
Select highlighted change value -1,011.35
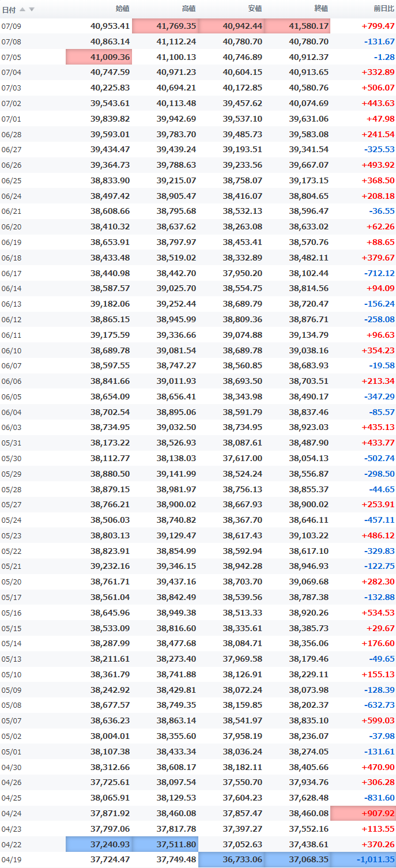pyautogui.click(x=364, y=859)
